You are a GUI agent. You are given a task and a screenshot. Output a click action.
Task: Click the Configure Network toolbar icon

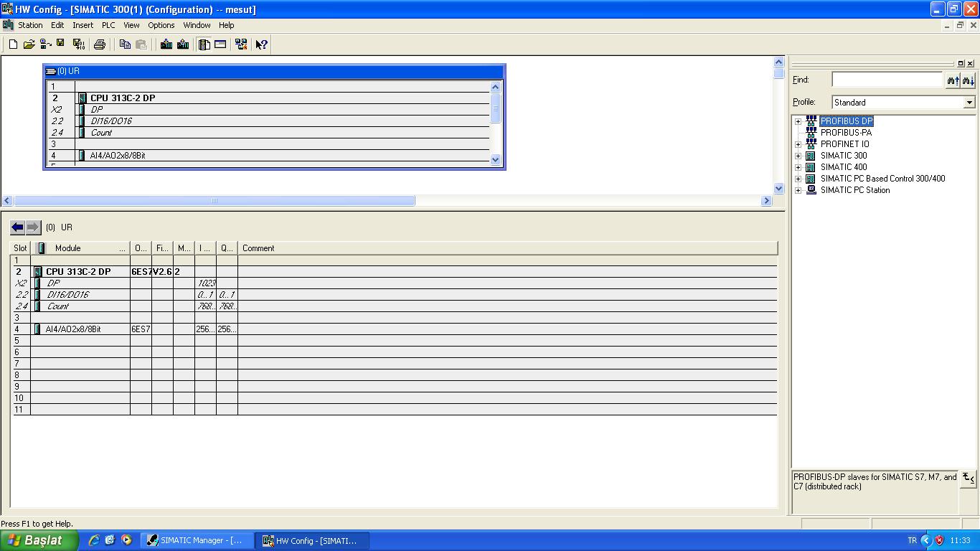[x=240, y=44]
